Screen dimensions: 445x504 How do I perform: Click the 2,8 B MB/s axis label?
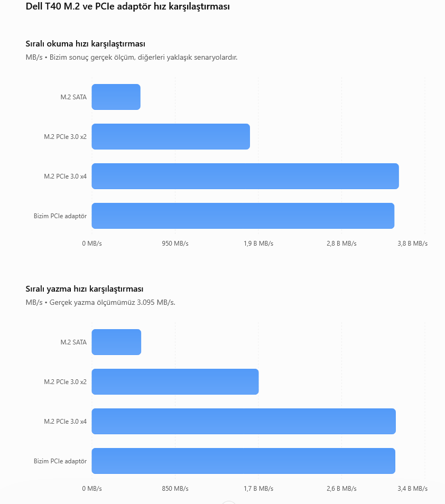point(341,244)
